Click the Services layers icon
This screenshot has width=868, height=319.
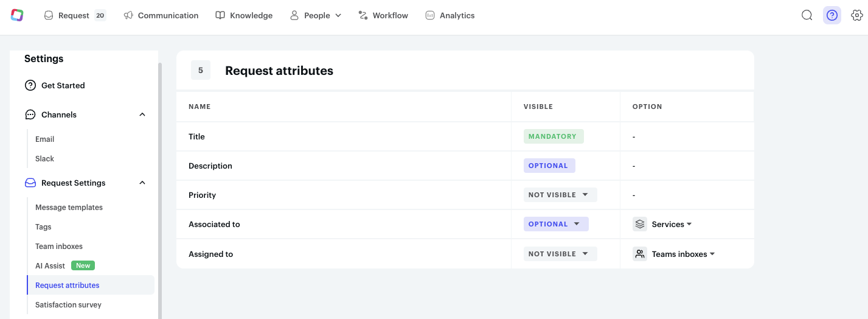(x=639, y=224)
